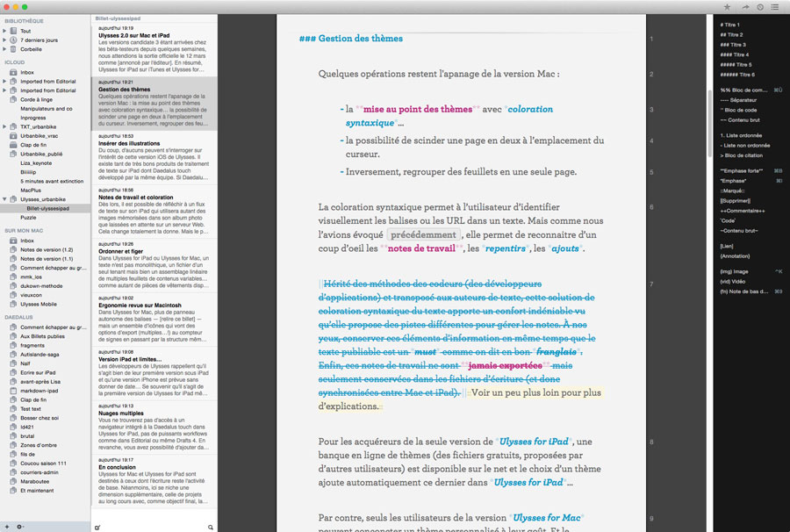Select vieuxcon under Sur mon Mac
Screen dimensions: 790x532
32,295
